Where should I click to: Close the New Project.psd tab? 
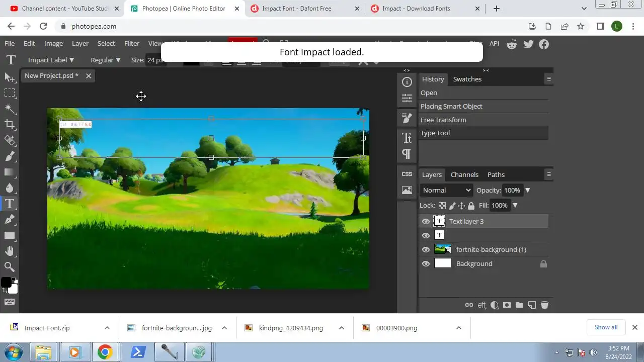point(89,76)
